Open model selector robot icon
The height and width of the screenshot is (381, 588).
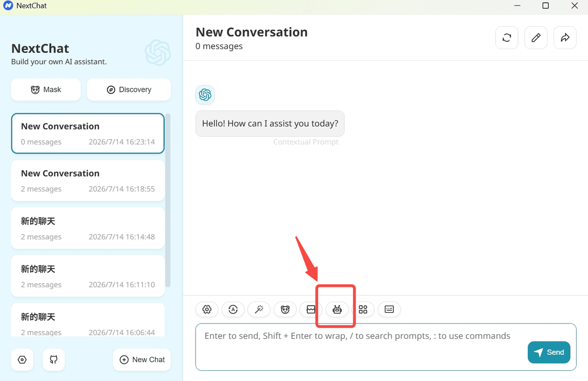coord(337,309)
